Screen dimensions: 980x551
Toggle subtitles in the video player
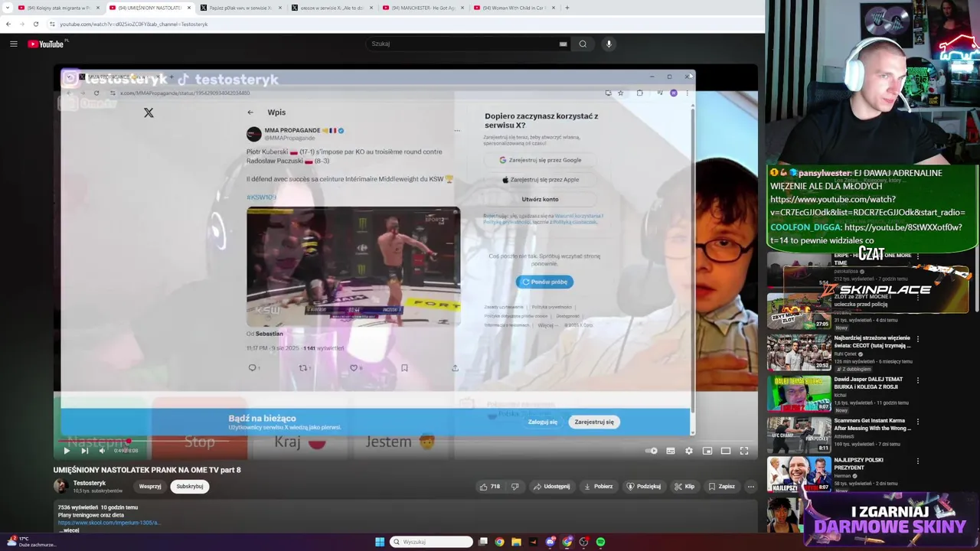click(x=671, y=451)
